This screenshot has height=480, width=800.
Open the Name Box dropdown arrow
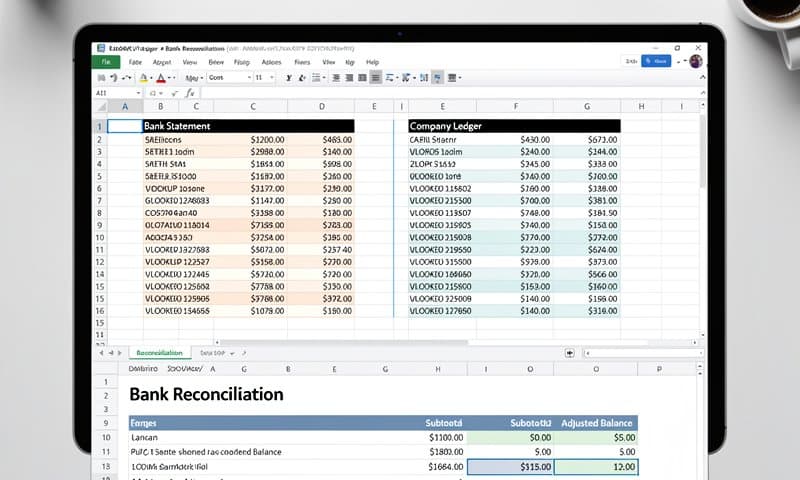[138, 93]
